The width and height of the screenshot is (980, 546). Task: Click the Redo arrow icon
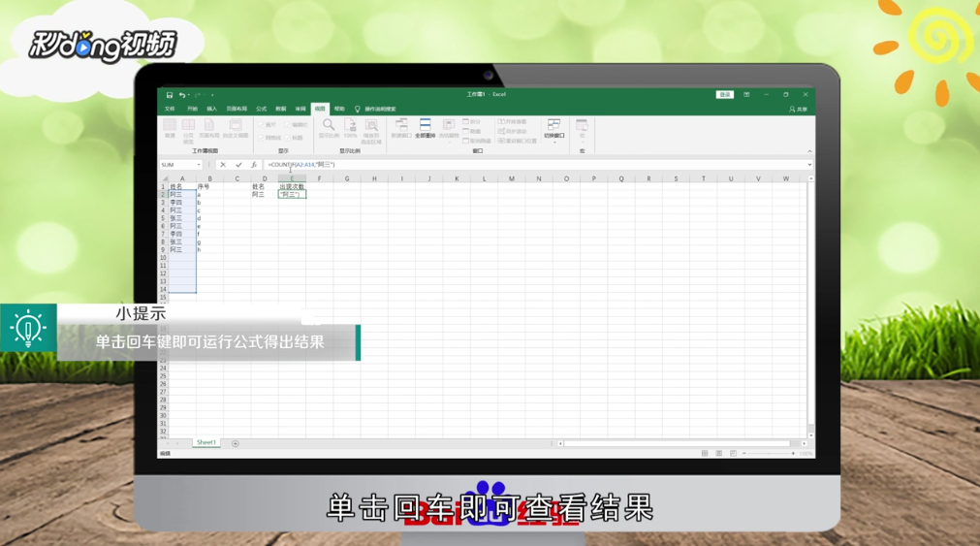(x=198, y=95)
